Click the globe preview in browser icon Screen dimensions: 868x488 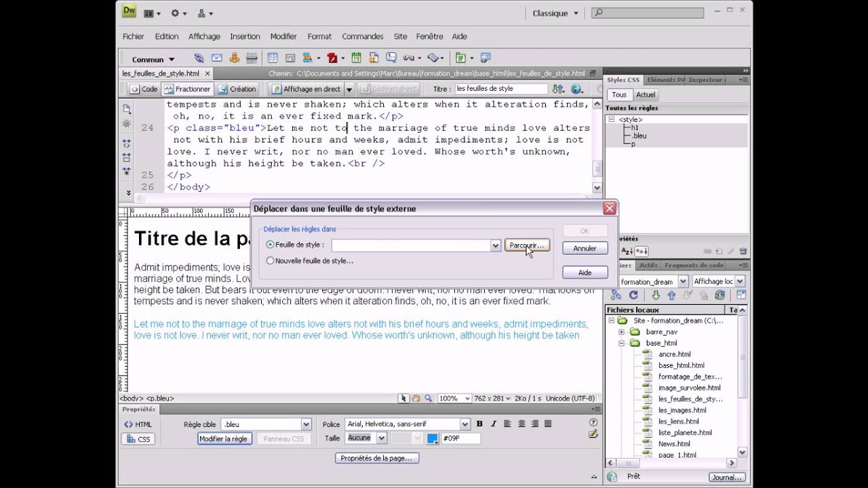point(576,89)
